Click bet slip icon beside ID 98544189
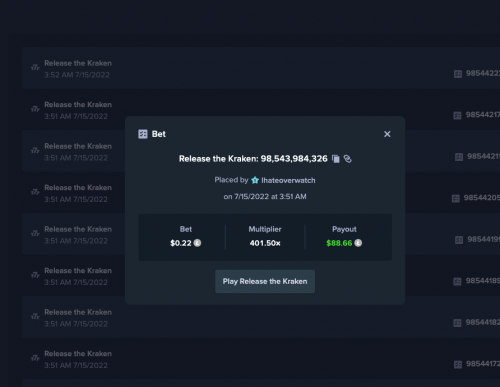 point(457,282)
